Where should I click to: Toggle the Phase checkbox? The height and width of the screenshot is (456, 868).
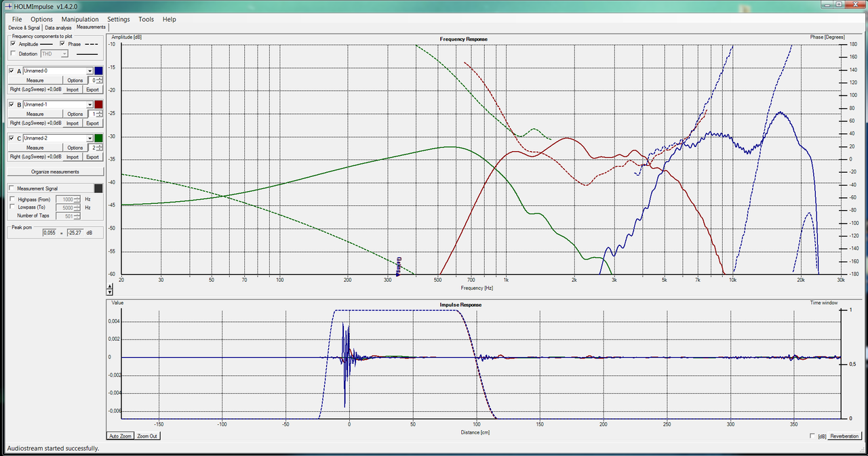click(63, 44)
